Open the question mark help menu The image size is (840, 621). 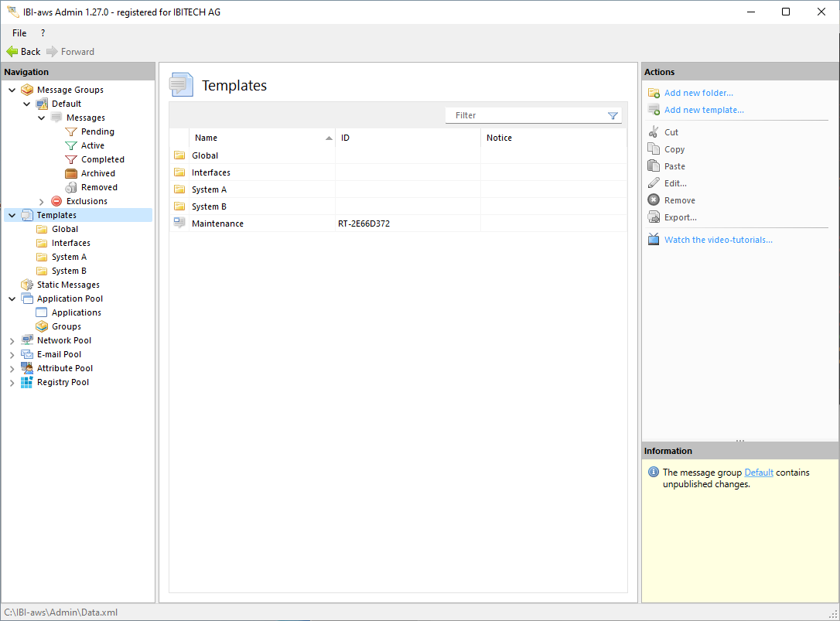(43, 33)
